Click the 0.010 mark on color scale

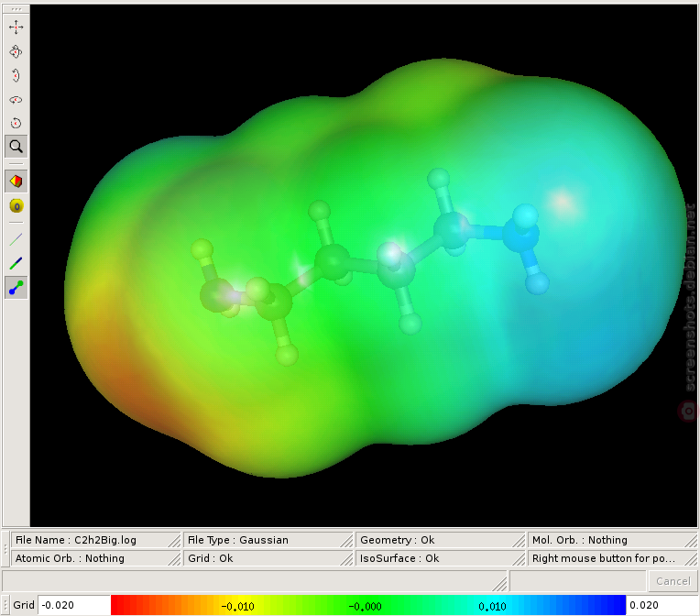click(492, 606)
